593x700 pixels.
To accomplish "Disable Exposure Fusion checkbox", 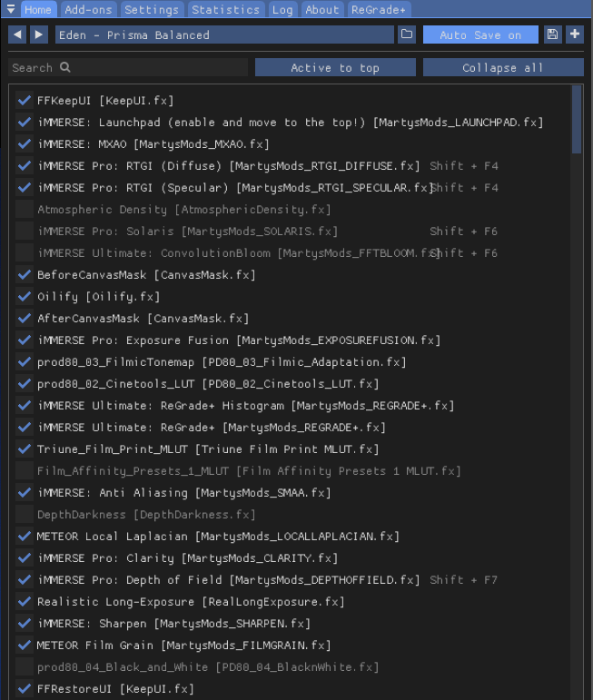I will click(x=25, y=340).
